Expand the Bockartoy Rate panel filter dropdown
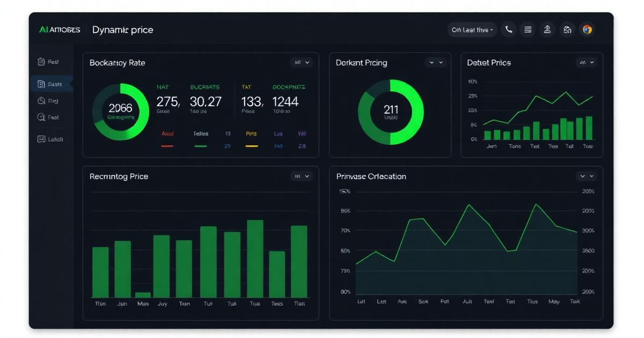 (x=301, y=62)
